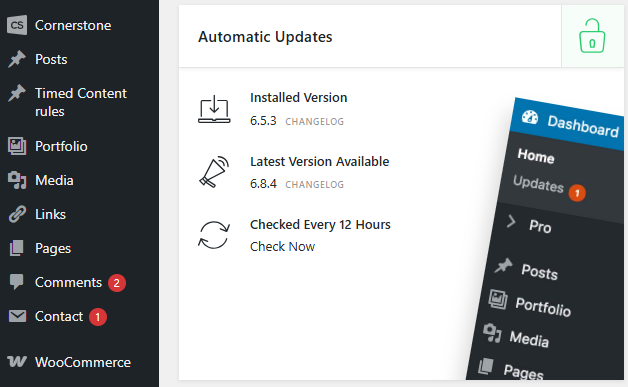
Task: Click the Comments speech bubble icon
Action: click(17, 282)
